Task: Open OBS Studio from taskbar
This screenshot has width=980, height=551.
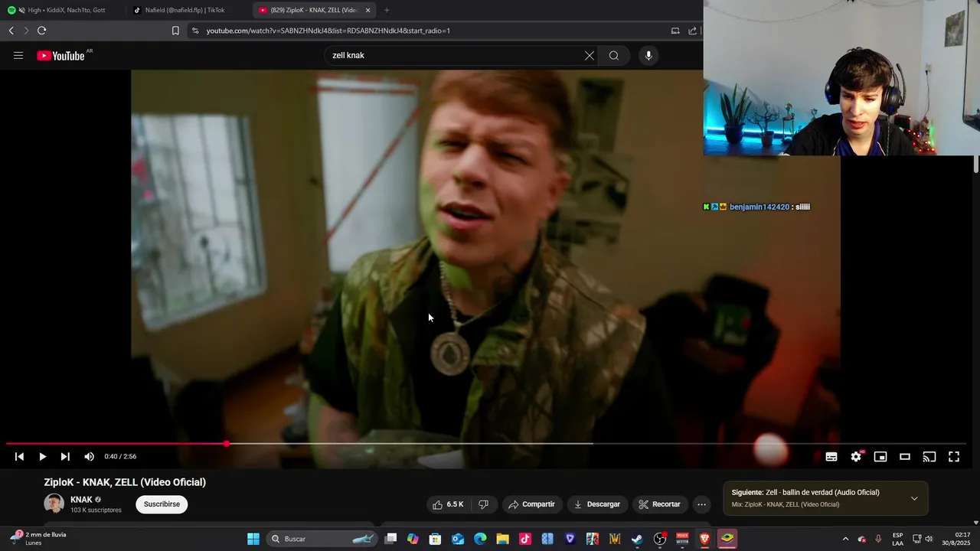Action: pyautogui.click(x=659, y=539)
